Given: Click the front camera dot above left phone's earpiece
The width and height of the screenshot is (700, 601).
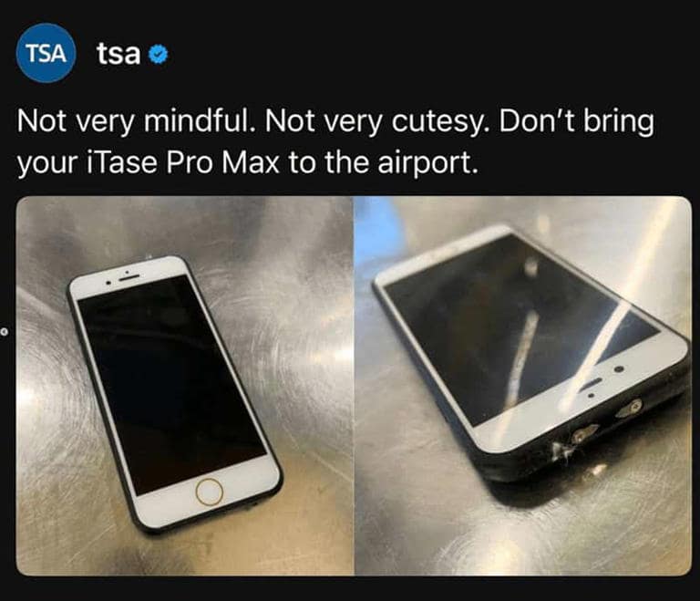Looking at the screenshot, I should tap(126, 271).
